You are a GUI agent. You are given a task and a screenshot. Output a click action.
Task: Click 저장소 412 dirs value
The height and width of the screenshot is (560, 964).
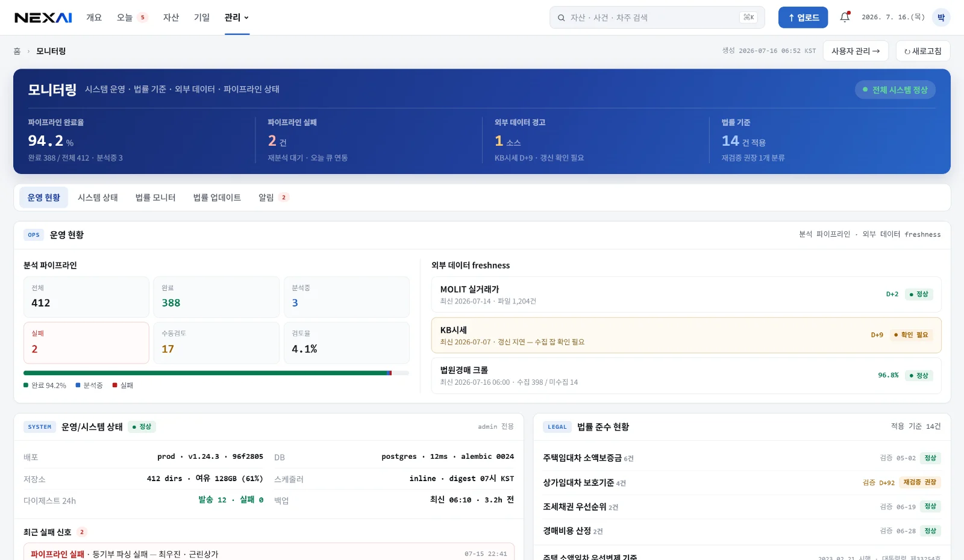point(205,479)
